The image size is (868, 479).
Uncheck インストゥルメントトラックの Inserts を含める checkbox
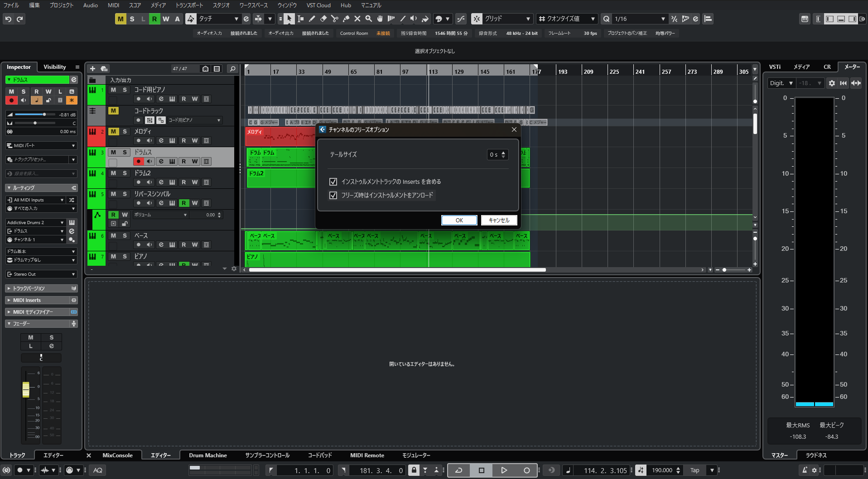(x=333, y=182)
